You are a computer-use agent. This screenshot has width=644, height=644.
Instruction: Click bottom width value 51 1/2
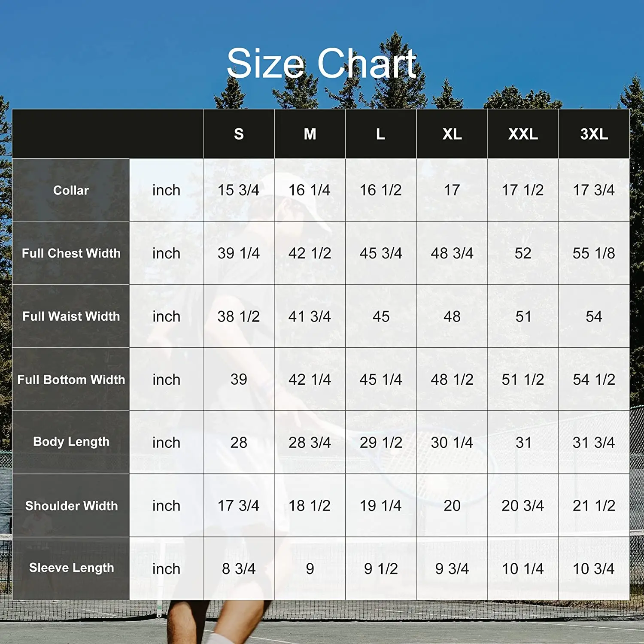tap(523, 380)
